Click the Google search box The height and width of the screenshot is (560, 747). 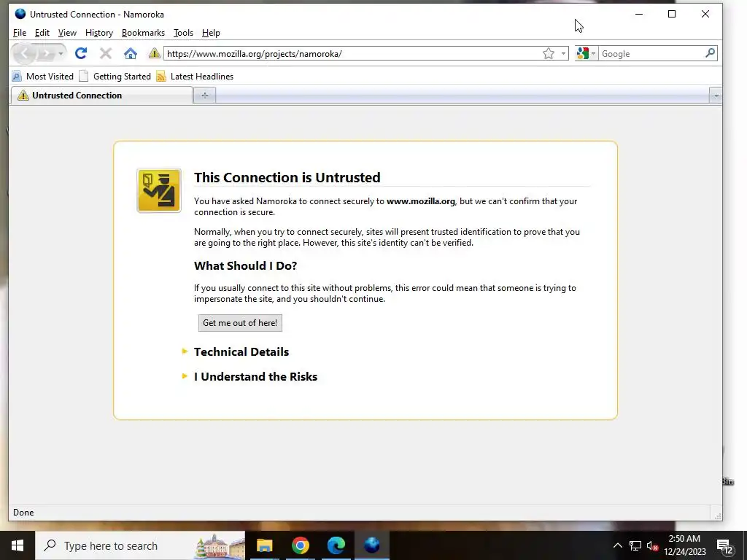coord(651,54)
